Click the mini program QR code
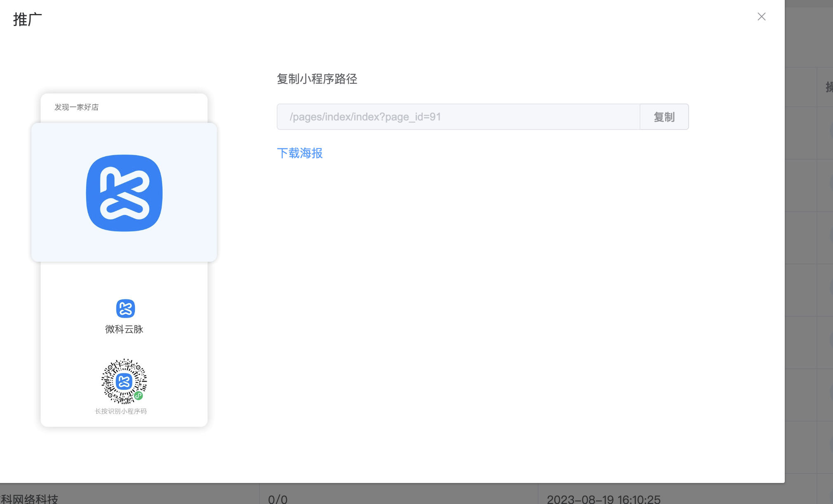 tap(124, 381)
